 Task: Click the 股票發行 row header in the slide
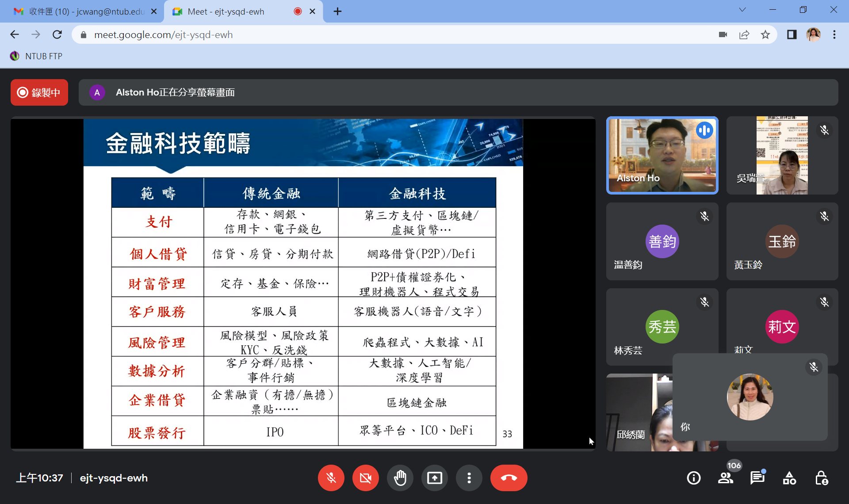tap(157, 432)
